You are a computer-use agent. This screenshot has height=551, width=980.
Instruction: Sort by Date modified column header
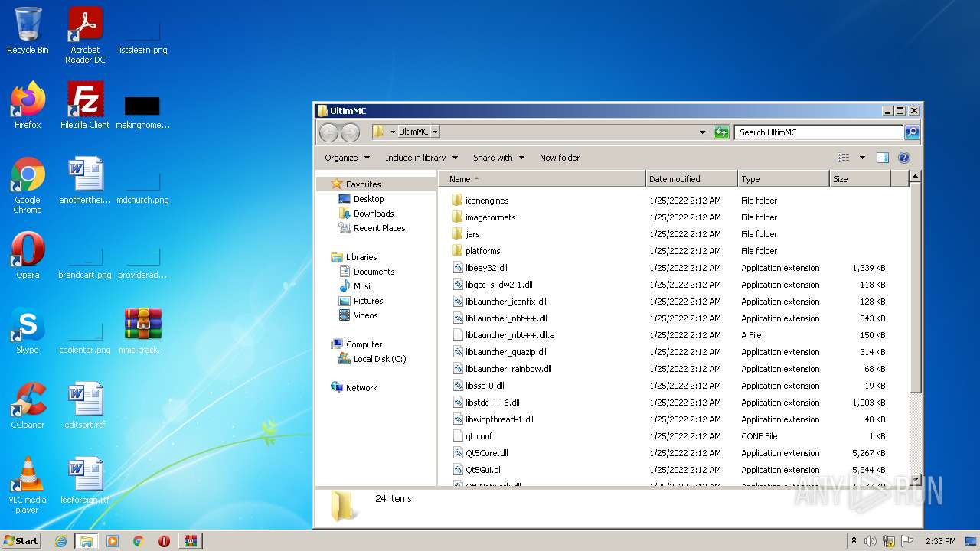(x=692, y=179)
